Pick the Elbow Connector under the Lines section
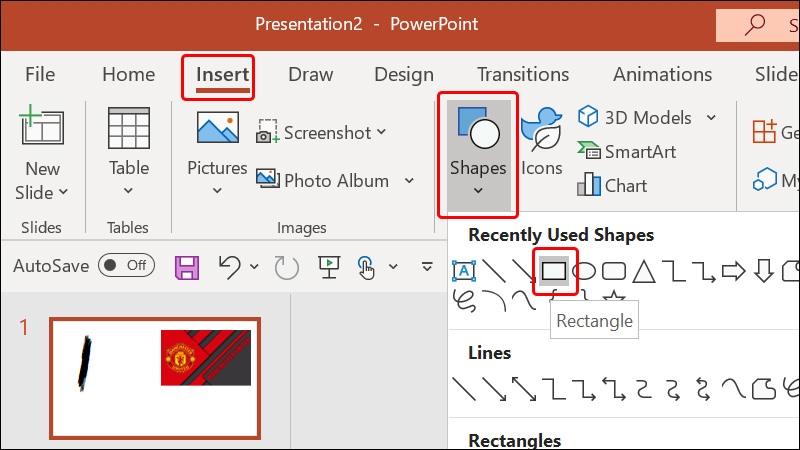 point(554,389)
